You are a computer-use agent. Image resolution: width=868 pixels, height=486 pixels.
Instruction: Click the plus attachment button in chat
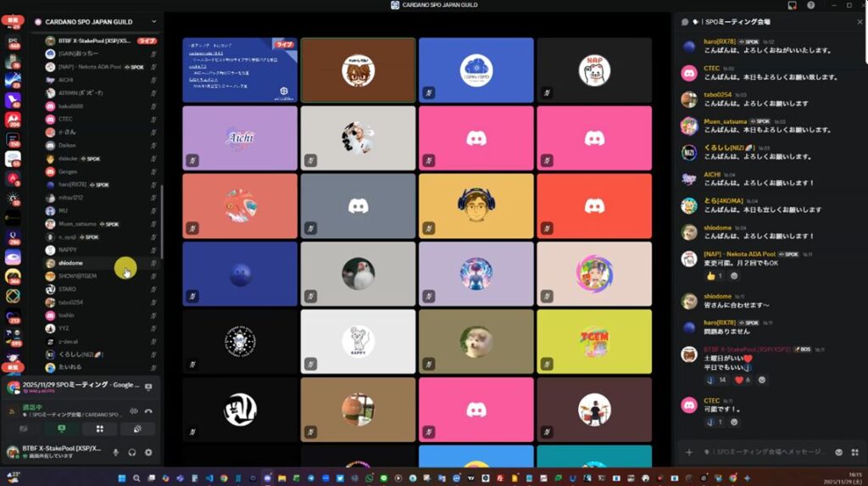688,452
